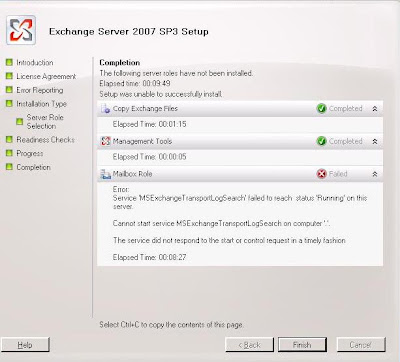The width and height of the screenshot is (400, 362).
Task: Click Finish to close setup
Action: pos(302,345)
